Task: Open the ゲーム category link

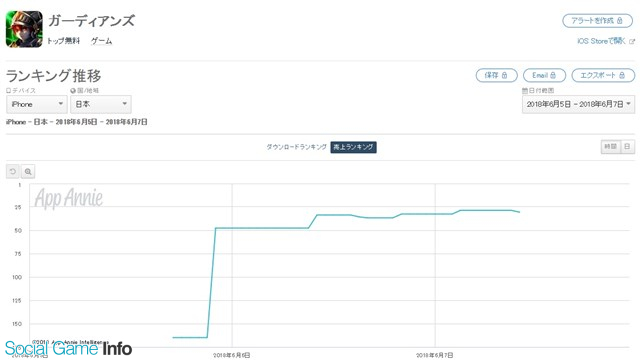Action: click(101, 41)
